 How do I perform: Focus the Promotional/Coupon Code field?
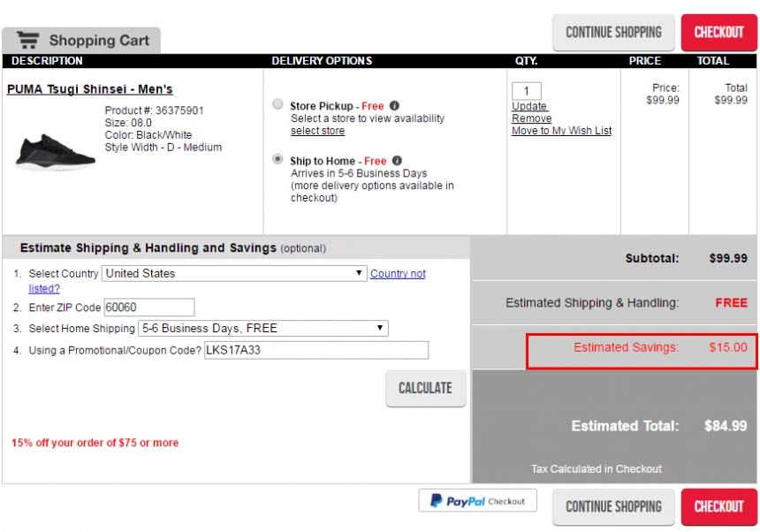point(316,350)
